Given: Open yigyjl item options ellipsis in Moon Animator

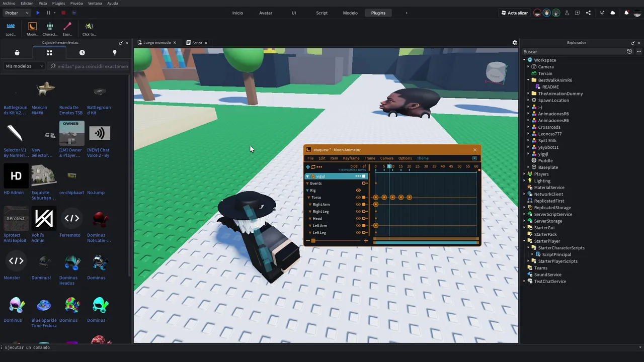Looking at the screenshot, I should pos(358,176).
